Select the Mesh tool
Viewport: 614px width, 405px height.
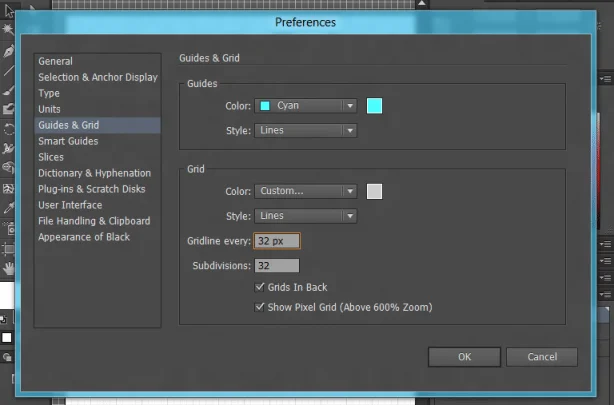8,188
